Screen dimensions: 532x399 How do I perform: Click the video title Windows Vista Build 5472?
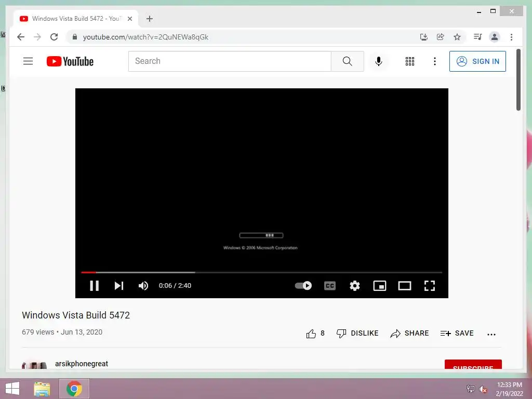[76, 315]
